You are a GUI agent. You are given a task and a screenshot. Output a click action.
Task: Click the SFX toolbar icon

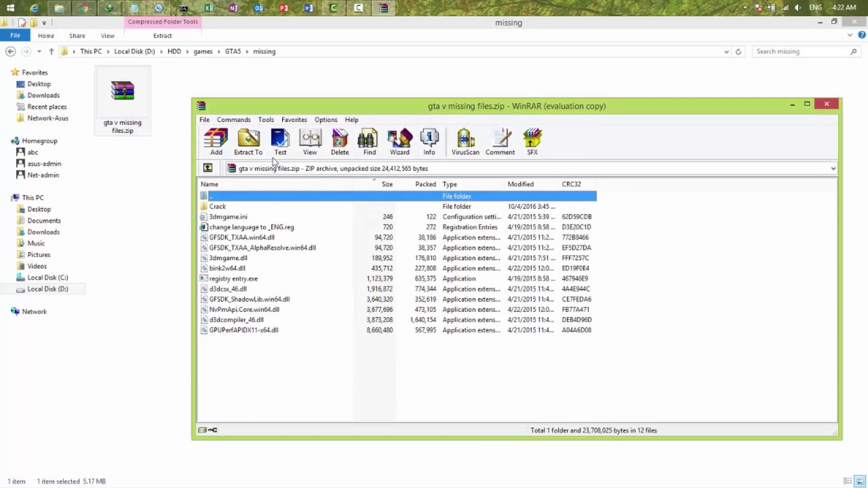coord(532,142)
